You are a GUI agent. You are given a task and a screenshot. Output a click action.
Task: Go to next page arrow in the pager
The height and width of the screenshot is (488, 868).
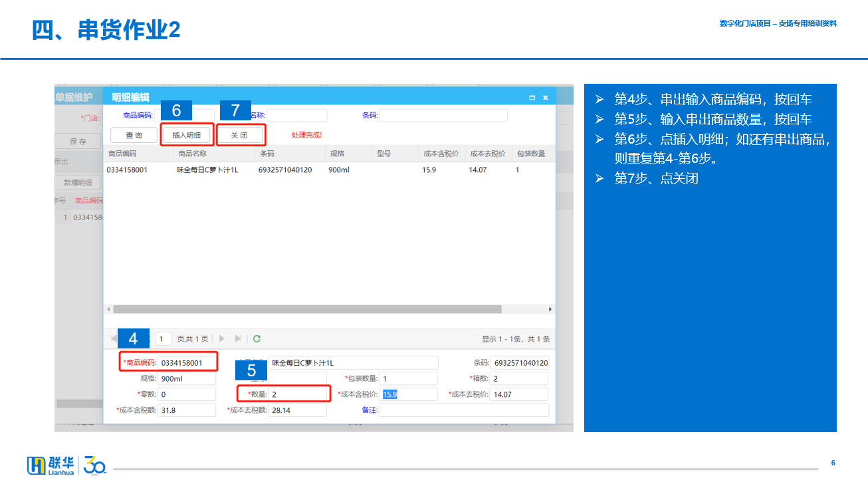(223, 338)
